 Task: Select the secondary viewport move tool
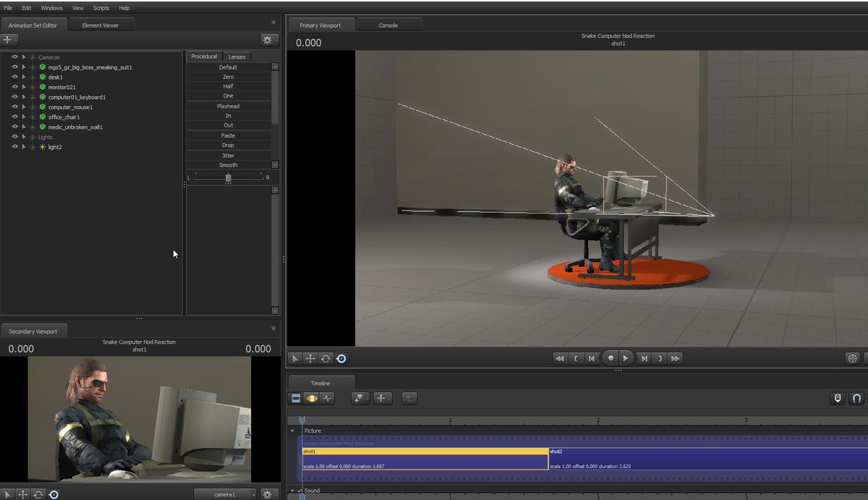[22, 494]
